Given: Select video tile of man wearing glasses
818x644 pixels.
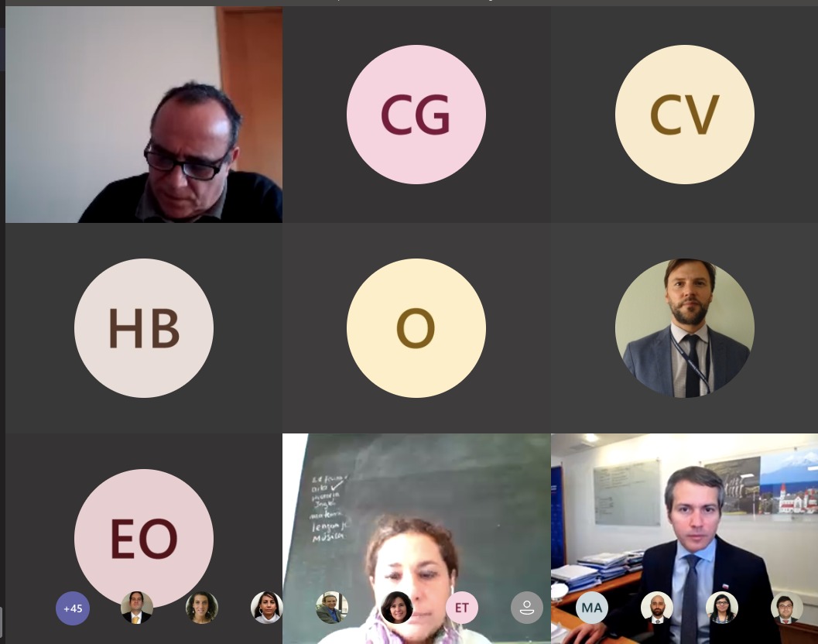Looking at the screenshot, I should click(144, 115).
